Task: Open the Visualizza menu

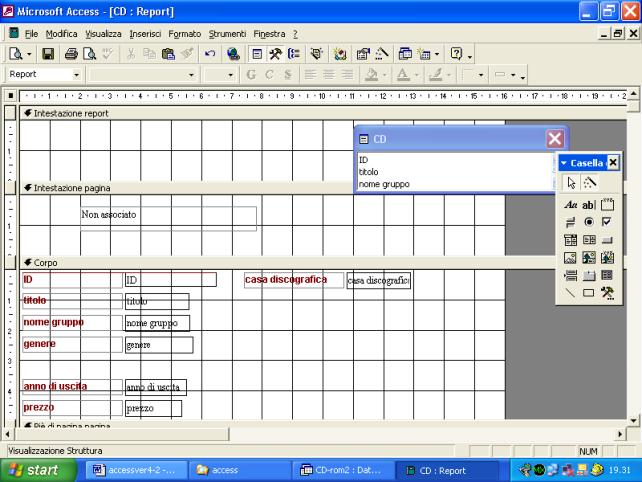Action: [103, 34]
